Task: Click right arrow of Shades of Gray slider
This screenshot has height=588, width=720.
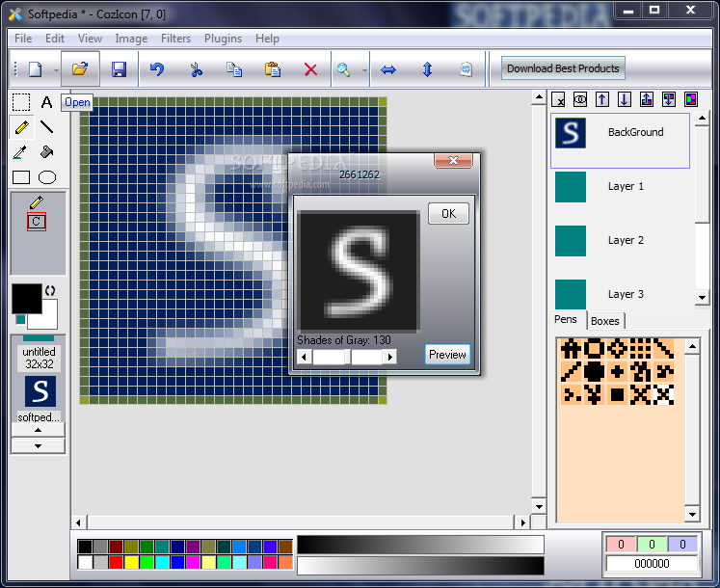Action: pyautogui.click(x=389, y=357)
